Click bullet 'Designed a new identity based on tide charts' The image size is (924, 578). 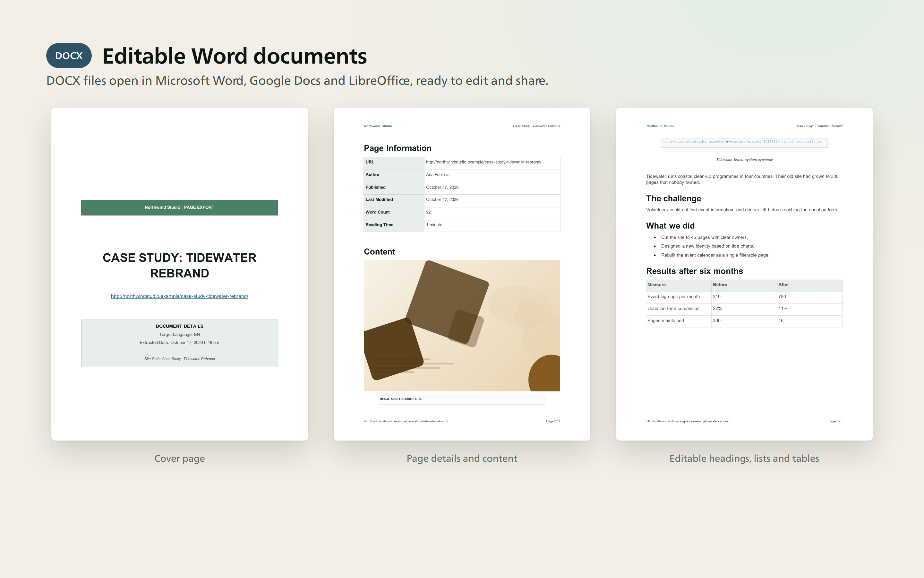(707, 246)
